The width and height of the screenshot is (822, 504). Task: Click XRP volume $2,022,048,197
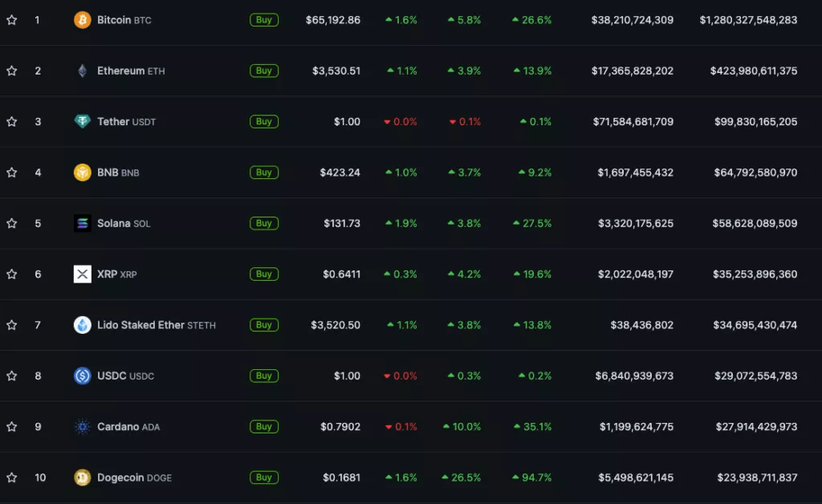pyautogui.click(x=636, y=274)
